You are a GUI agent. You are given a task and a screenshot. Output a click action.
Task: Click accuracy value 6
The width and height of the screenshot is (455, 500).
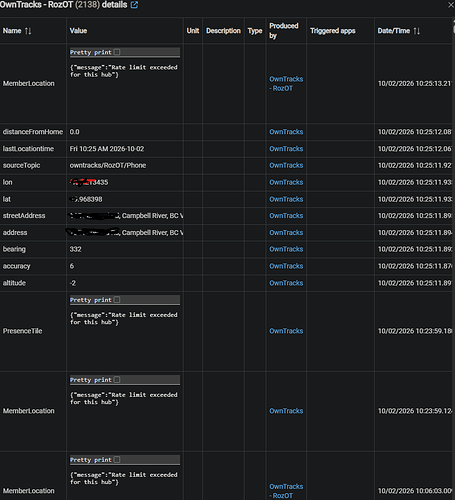[x=72, y=266]
